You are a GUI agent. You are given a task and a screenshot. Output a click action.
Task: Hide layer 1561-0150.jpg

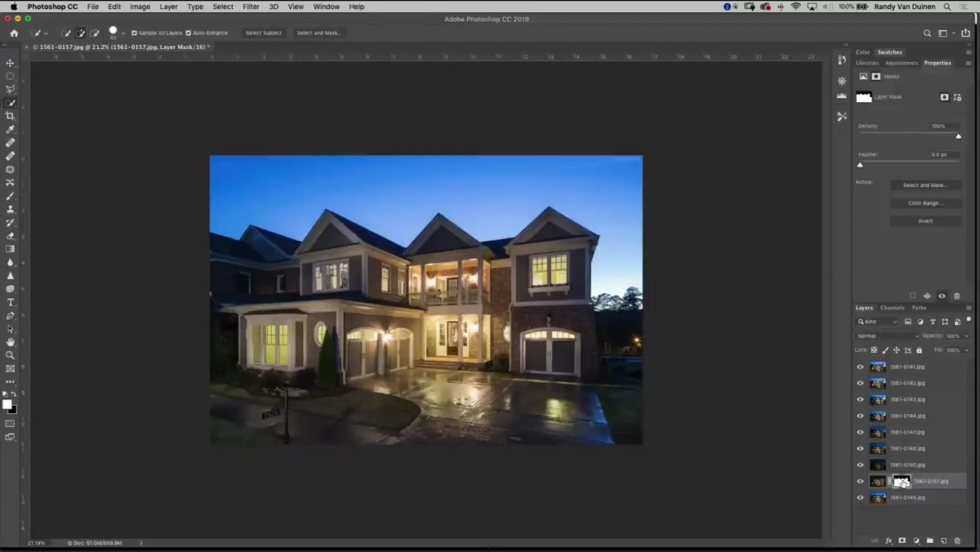pyautogui.click(x=860, y=465)
